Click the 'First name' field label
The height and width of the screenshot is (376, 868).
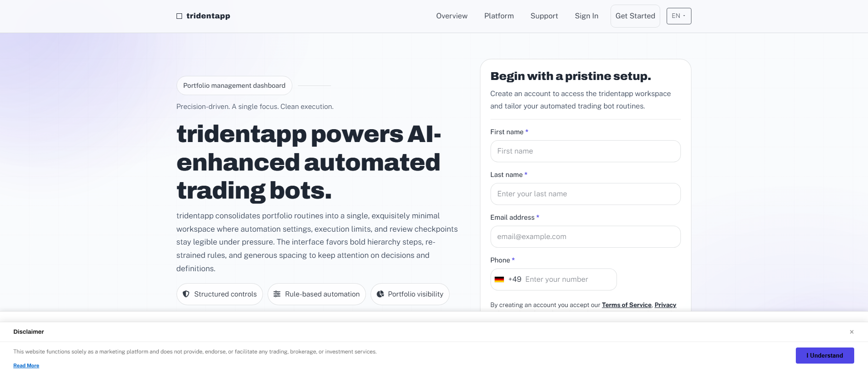pyautogui.click(x=507, y=132)
